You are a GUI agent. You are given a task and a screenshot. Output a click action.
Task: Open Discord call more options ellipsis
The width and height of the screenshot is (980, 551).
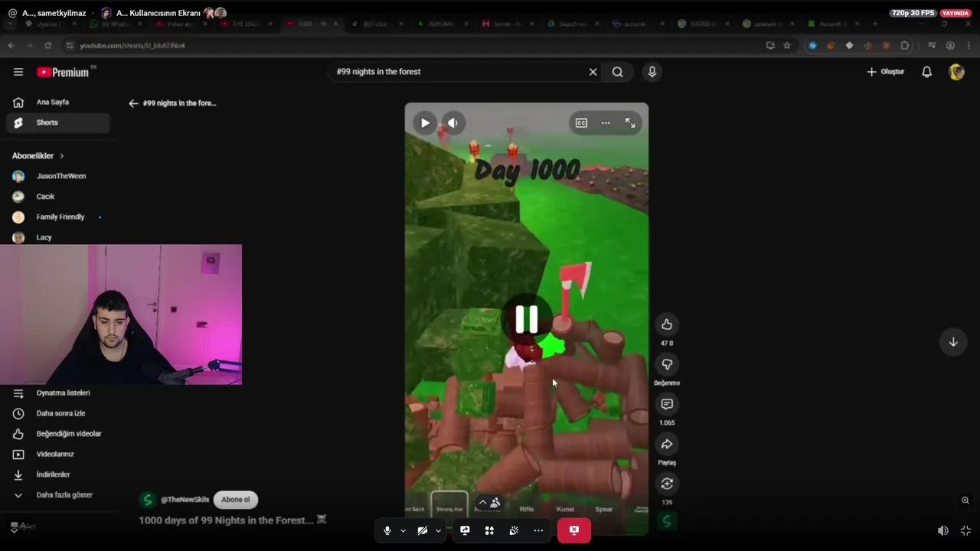click(538, 530)
